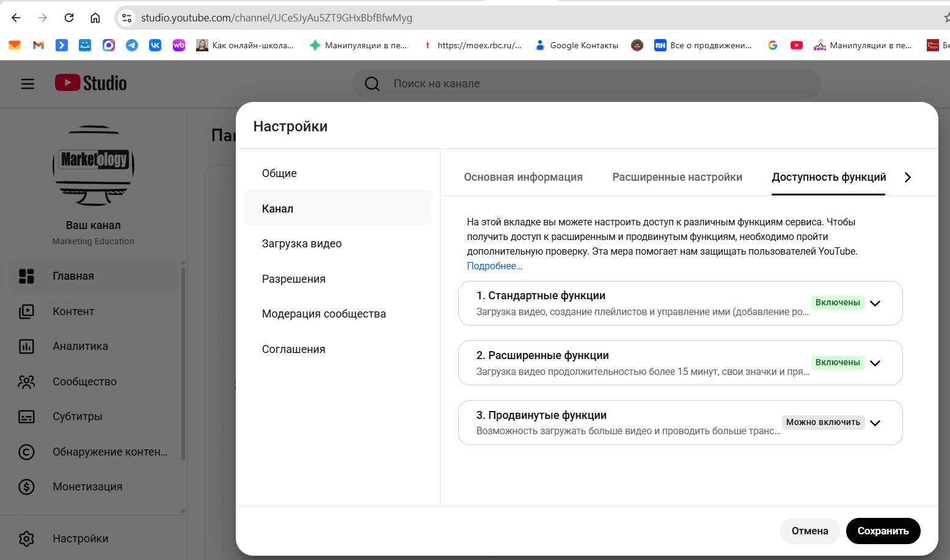The width and height of the screenshot is (950, 560).
Task: Click the Monetization dollar icon
Action: [26, 487]
